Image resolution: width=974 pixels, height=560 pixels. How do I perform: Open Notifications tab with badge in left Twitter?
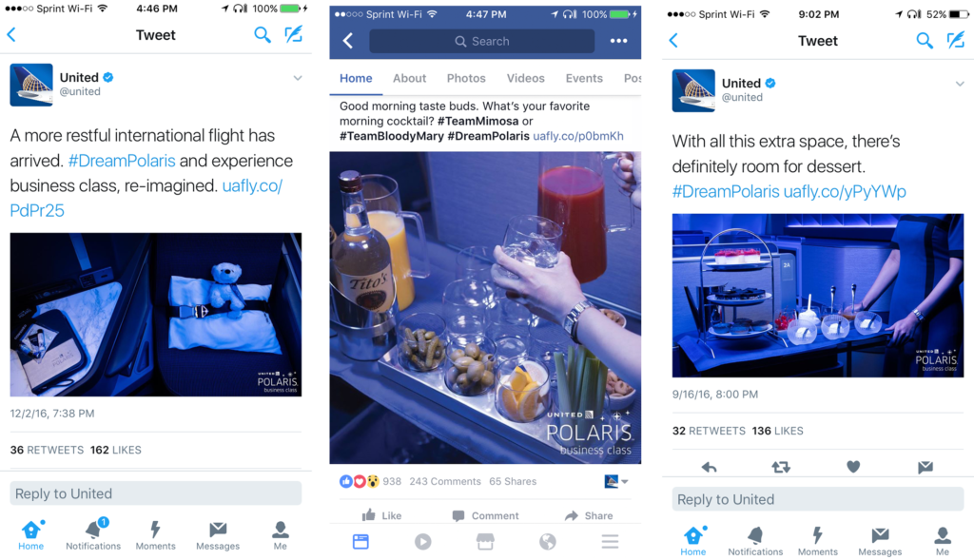(93, 535)
